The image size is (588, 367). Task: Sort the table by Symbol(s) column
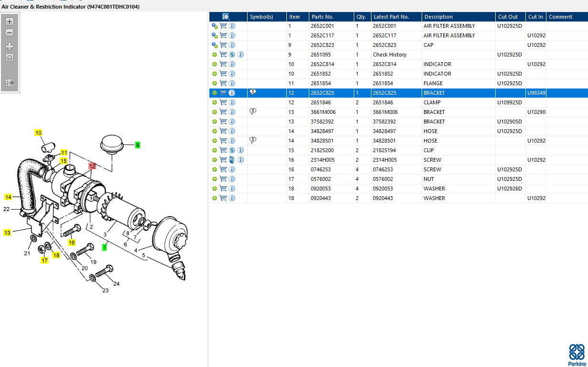pos(267,17)
